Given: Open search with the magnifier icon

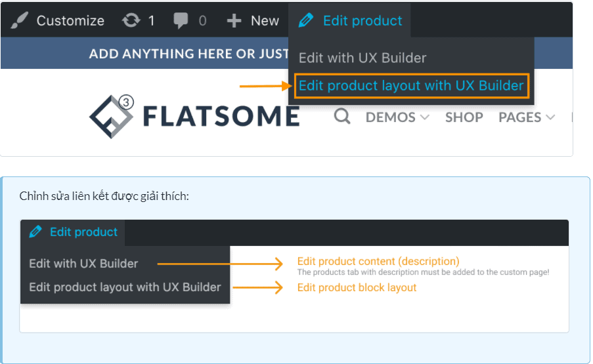Looking at the screenshot, I should (x=342, y=117).
